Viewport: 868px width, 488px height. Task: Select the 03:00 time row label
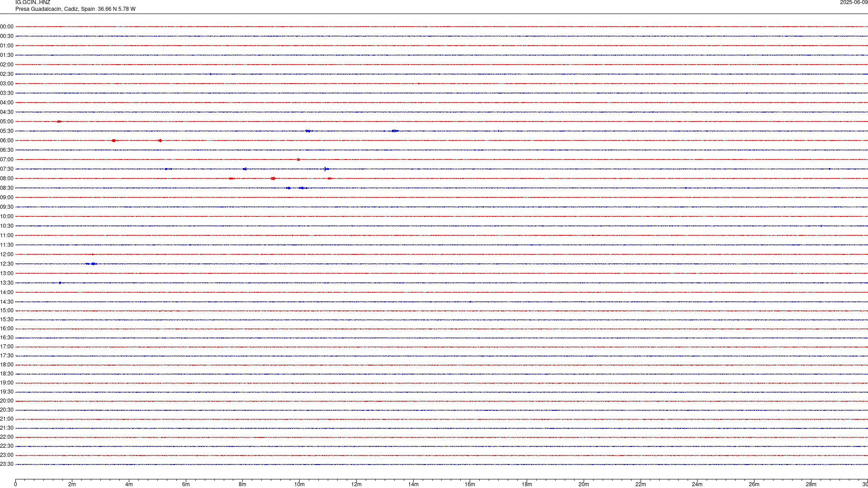pyautogui.click(x=7, y=84)
